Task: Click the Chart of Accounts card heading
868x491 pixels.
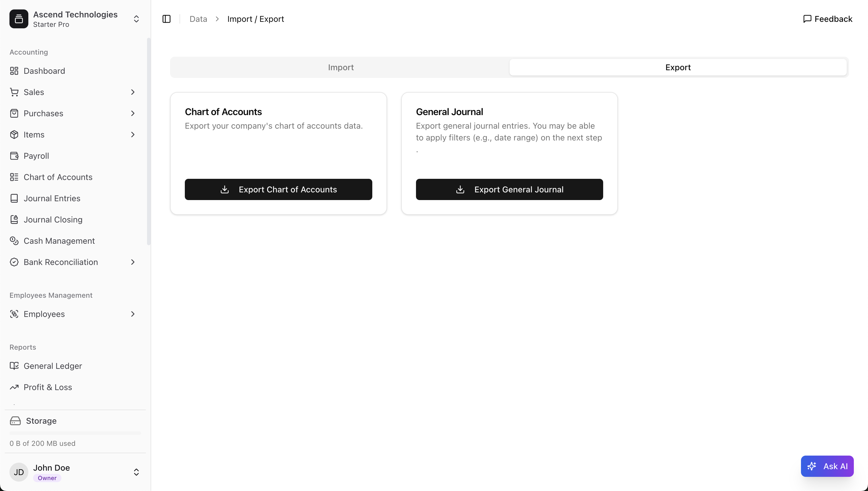Action: [x=223, y=112]
